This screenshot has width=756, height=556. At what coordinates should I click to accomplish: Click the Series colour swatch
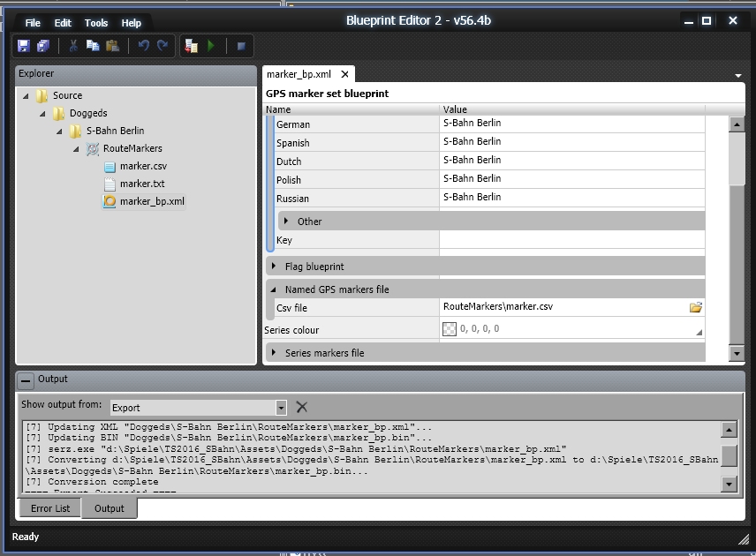pos(450,329)
